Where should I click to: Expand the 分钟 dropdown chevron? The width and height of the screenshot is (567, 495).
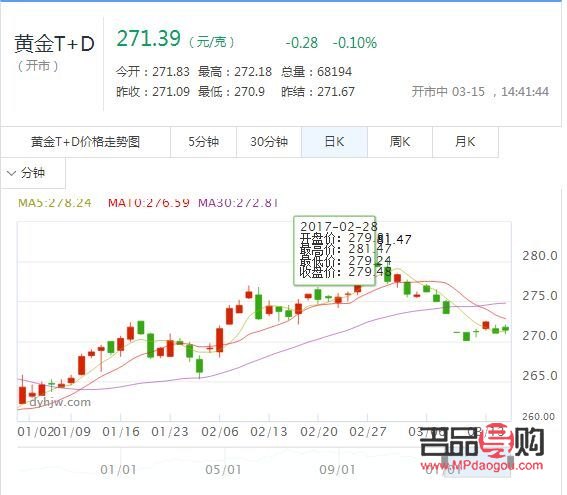(x=12, y=173)
